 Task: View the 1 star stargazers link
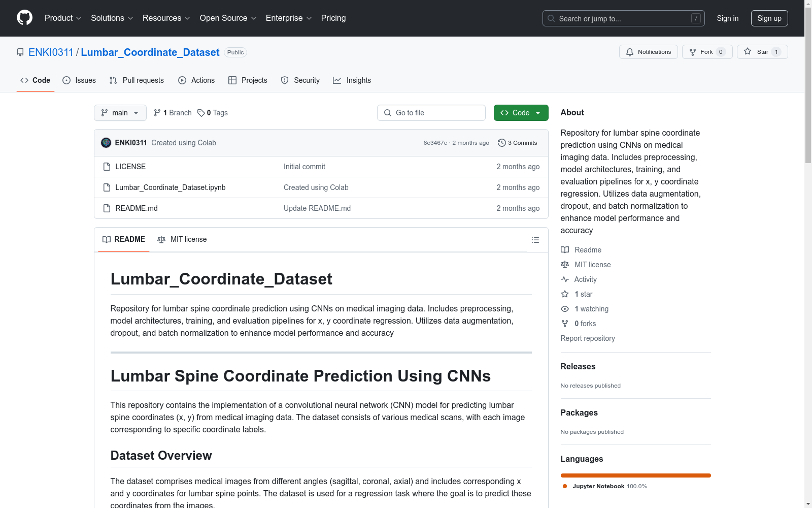pyautogui.click(x=577, y=294)
